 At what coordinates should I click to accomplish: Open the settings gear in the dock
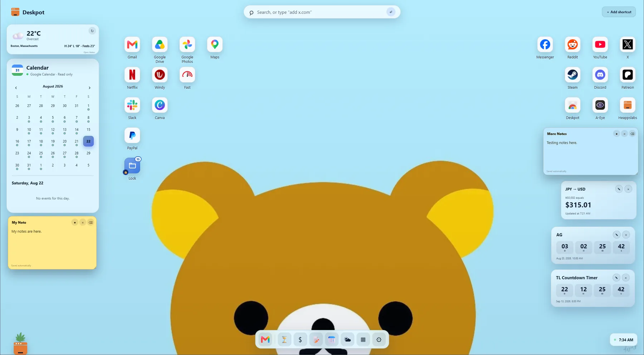pyautogui.click(x=379, y=340)
